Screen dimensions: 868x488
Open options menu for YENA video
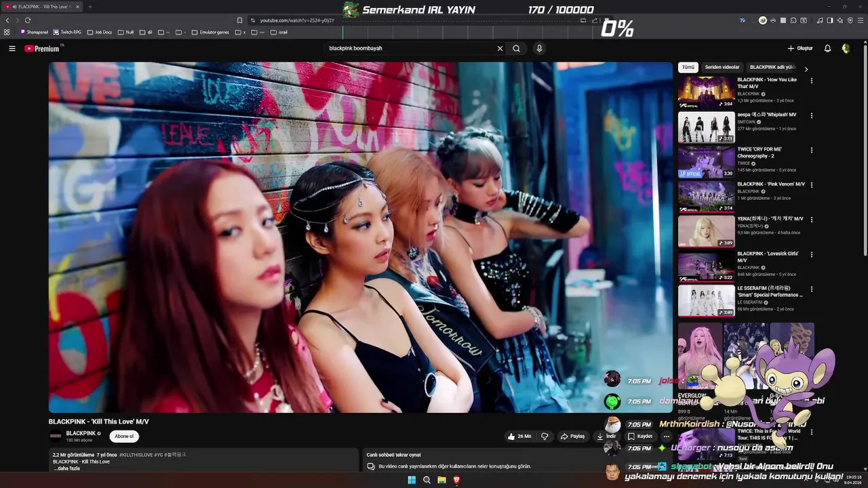click(x=811, y=220)
